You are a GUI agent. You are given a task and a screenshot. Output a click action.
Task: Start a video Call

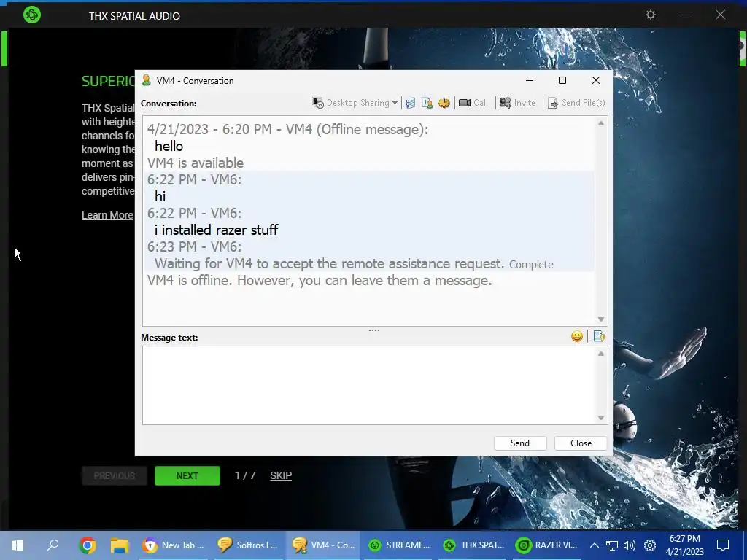point(473,103)
